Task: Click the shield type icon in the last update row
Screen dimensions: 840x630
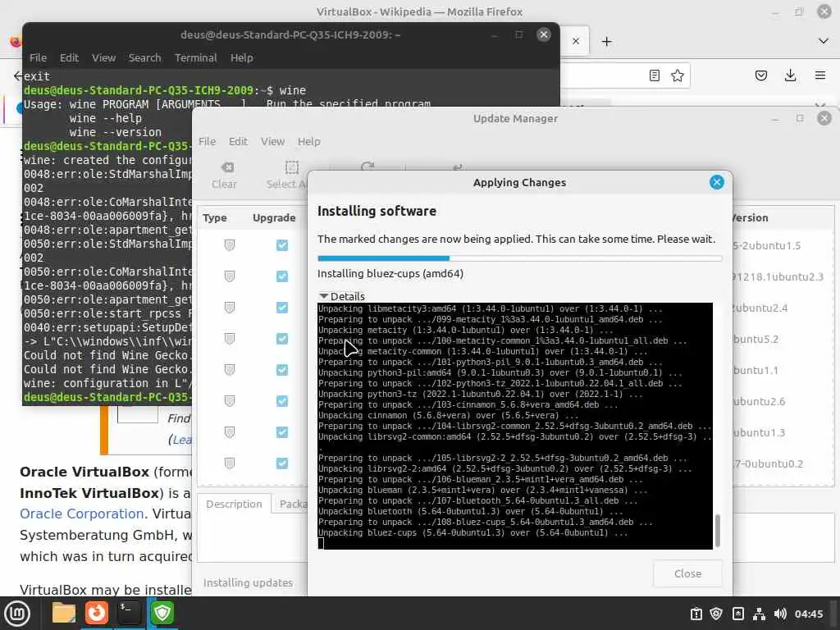Action: pos(230,463)
